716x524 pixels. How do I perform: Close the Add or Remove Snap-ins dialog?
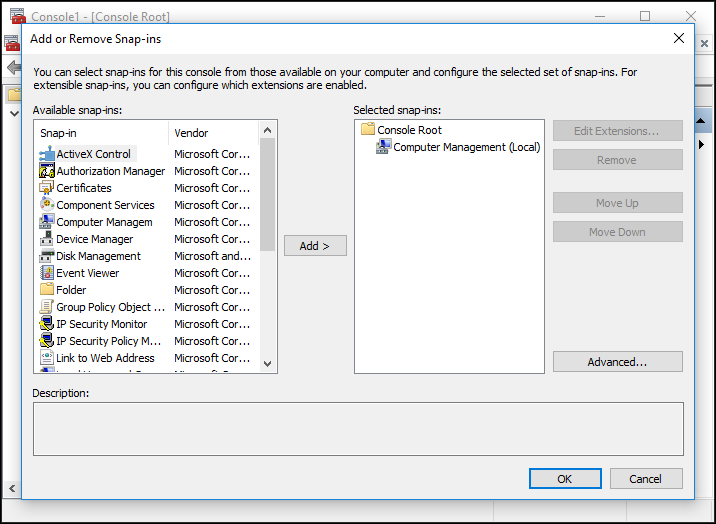[x=679, y=38]
